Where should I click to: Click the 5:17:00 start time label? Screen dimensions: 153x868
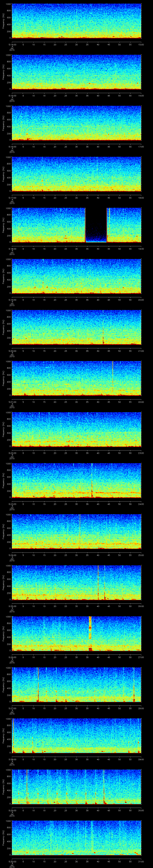tap(12, 198)
